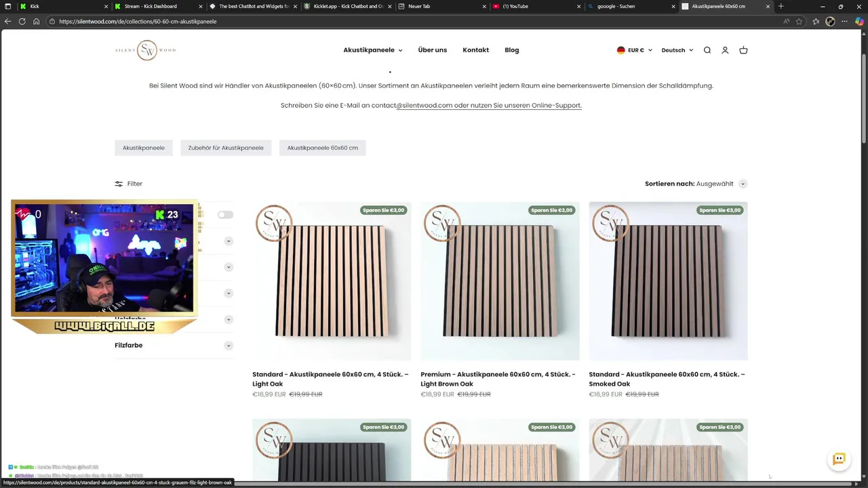Open the site search magnifier icon

(x=707, y=50)
